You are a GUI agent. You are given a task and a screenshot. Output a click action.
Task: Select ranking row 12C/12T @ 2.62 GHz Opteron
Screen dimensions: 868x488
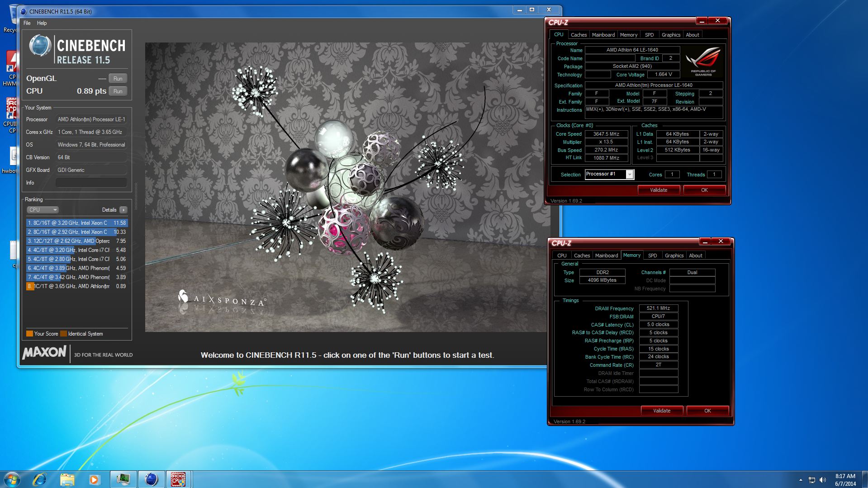[77, 241]
